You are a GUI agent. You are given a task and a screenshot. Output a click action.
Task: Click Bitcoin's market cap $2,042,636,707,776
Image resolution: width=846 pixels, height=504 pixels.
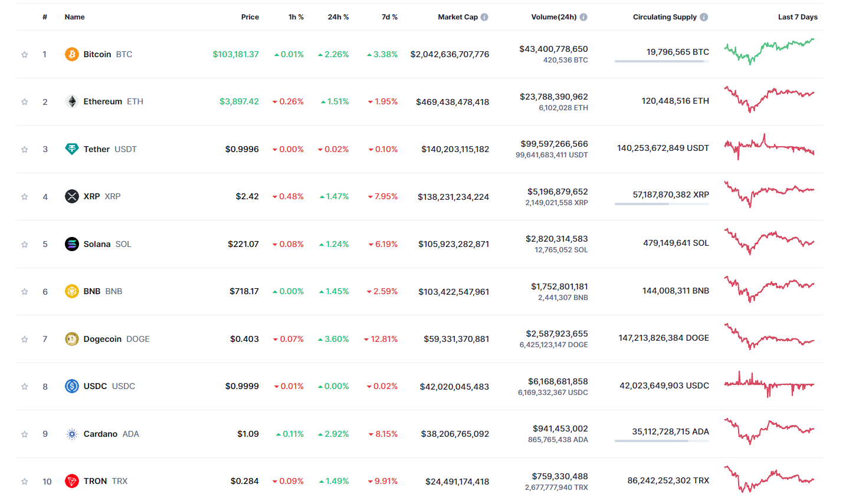tap(450, 54)
